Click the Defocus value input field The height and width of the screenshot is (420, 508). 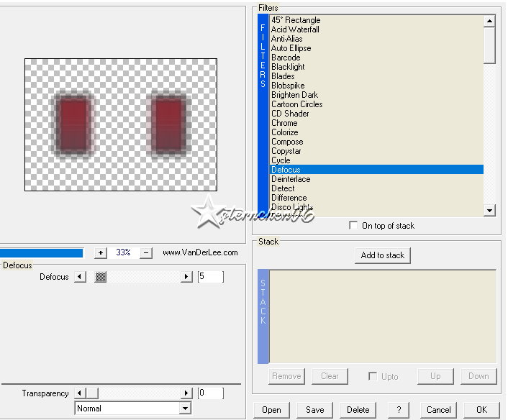(x=210, y=277)
